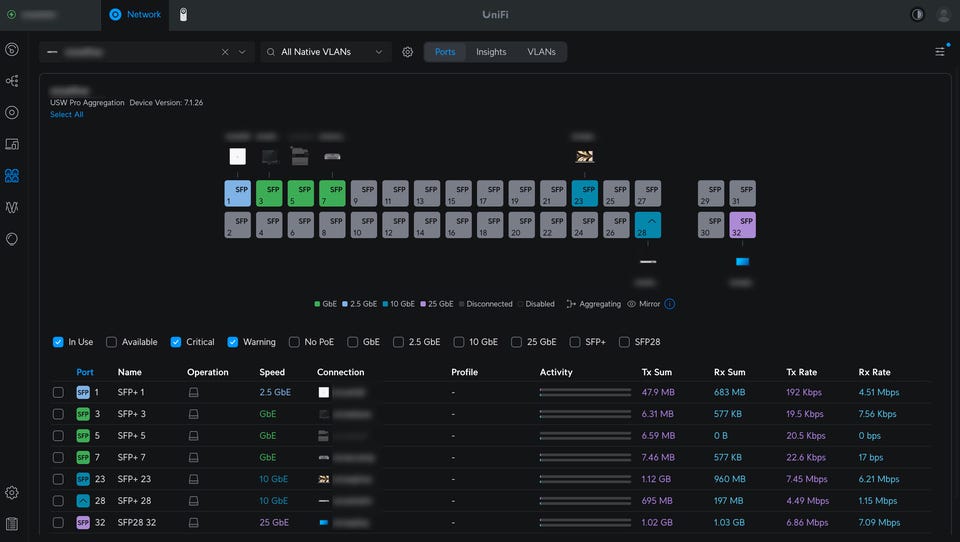
Task: Open the All Native VLANs dropdown
Action: [x=326, y=52]
